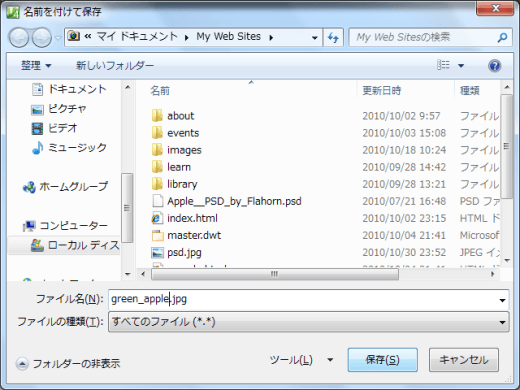Click horizontal scrollbar right arrow

tap(492, 274)
